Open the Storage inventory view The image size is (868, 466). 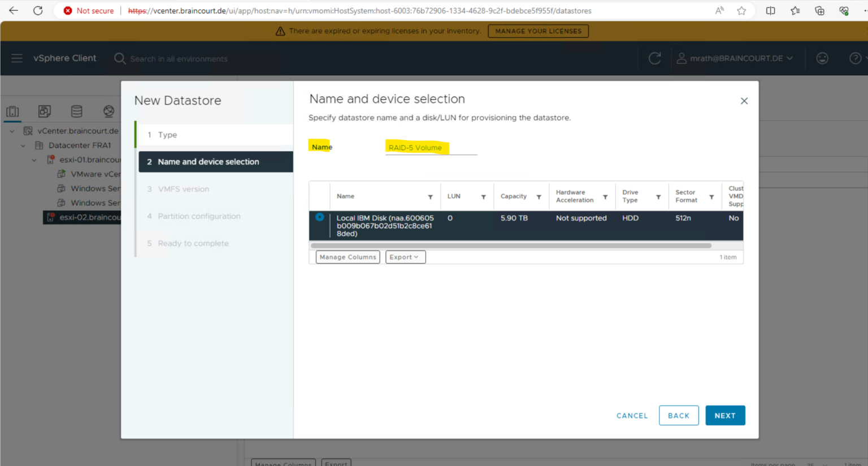(x=77, y=111)
